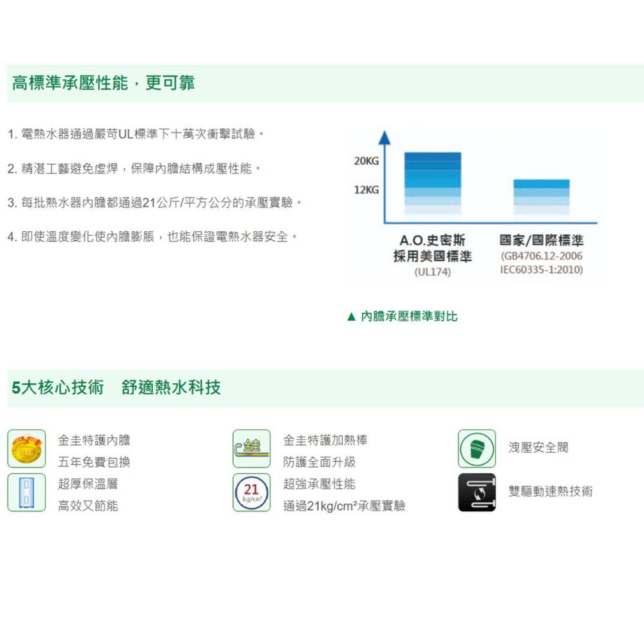This screenshot has height=644, width=644.
Task: Click the black 雙驅動速熱技術 icon
Action: 477,493
